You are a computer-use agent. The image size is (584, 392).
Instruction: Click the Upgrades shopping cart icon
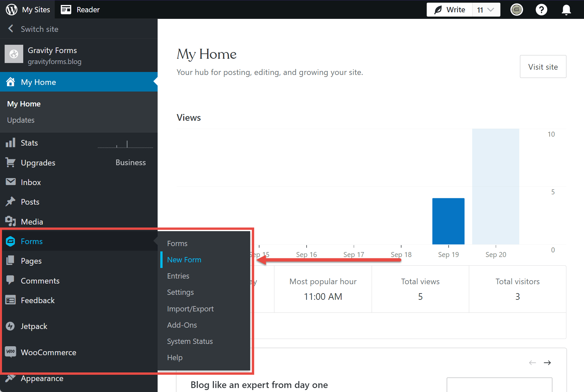(x=11, y=162)
